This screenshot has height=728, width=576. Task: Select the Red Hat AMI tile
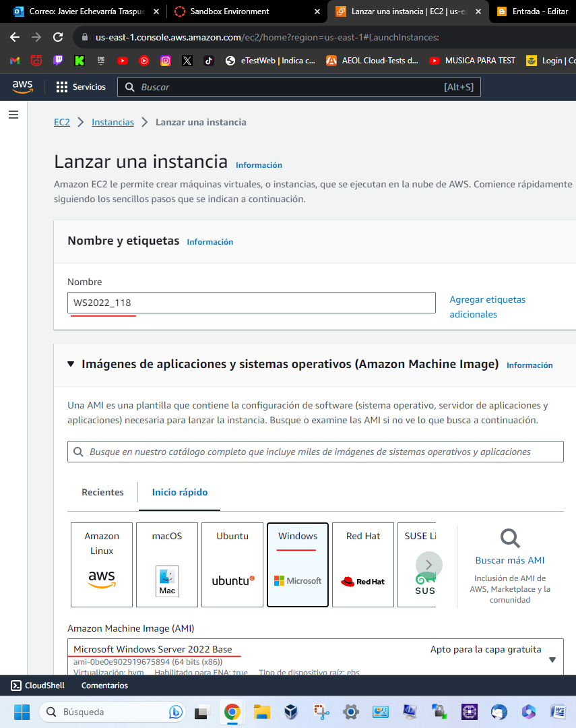coord(363,565)
